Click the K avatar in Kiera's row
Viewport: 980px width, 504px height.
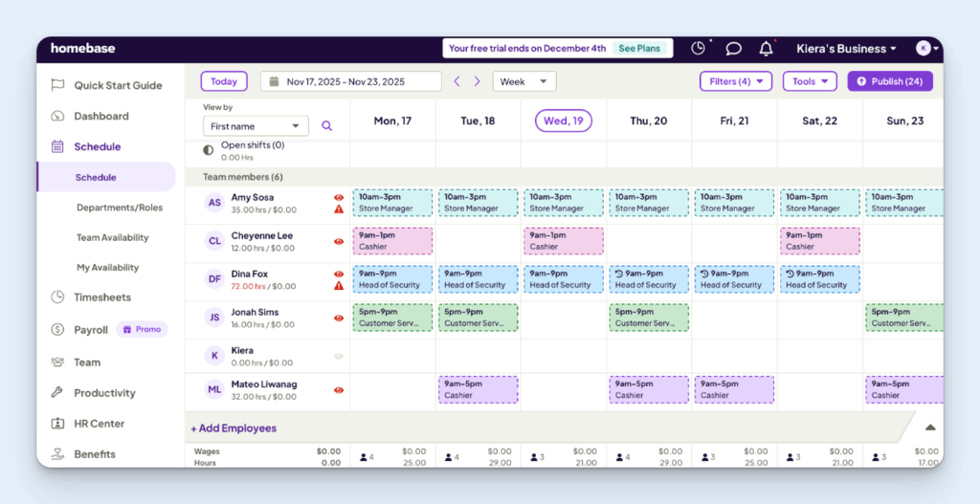click(214, 356)
